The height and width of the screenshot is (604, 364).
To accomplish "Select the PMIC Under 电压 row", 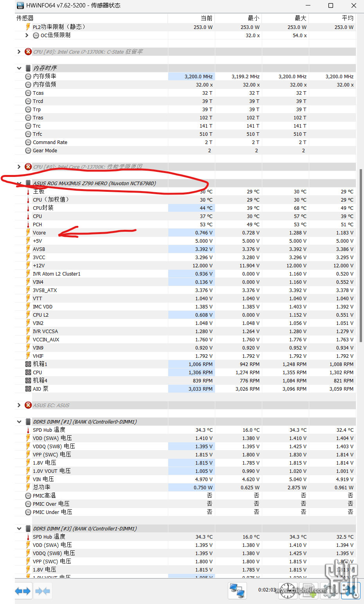I will pyautogui.click(x=185, y=512).
